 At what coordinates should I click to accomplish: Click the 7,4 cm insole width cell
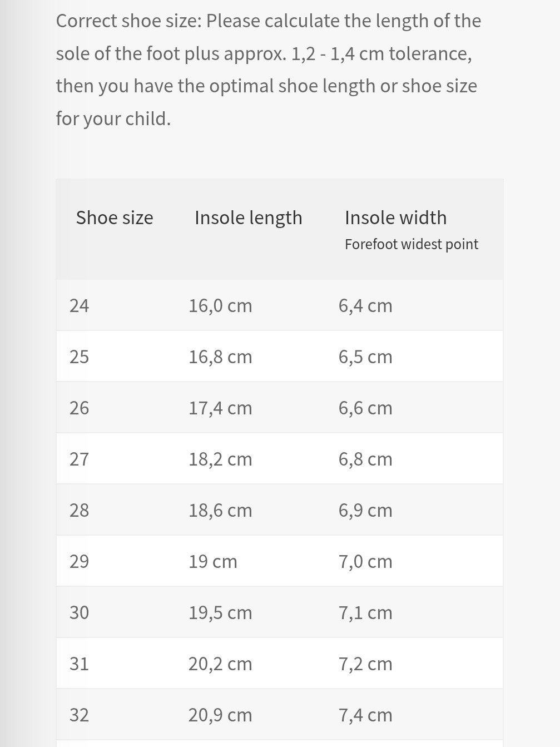365,715
